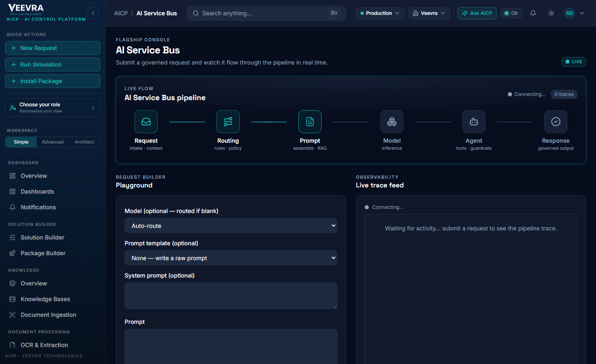The width and height of the screenshot is (596, 364).
Task: Click the "Playground" heading
Action: click(134, 185)
